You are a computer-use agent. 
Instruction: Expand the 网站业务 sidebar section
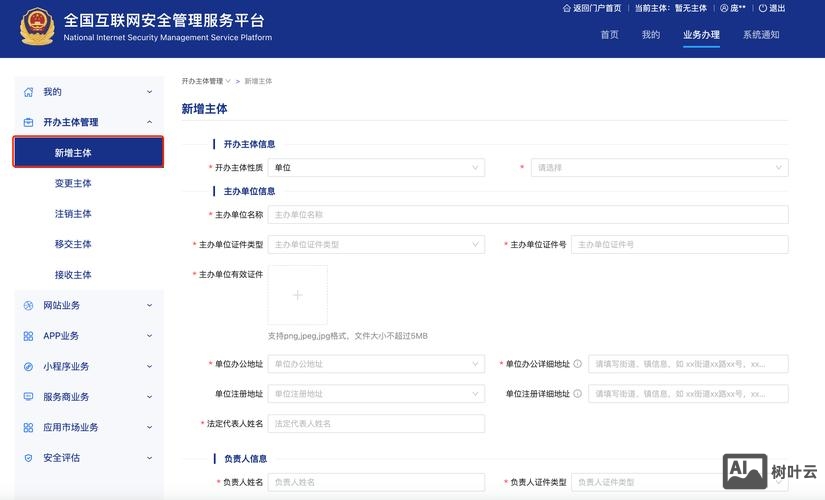[149, 305]
